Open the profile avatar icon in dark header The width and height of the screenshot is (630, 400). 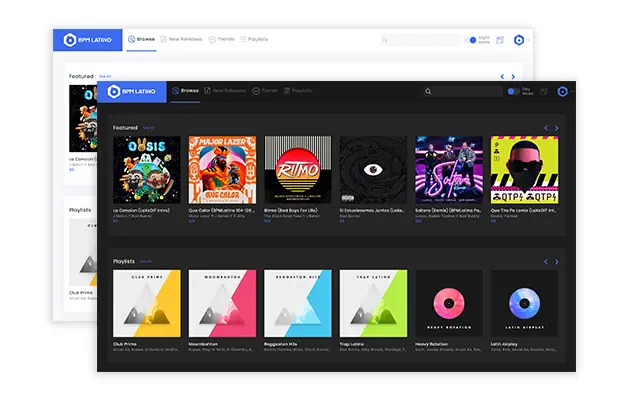click(x=562, y=92)
